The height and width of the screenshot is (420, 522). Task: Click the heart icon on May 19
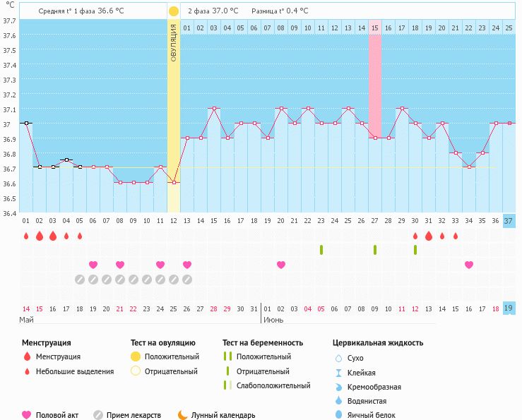(x=93, y=265)
